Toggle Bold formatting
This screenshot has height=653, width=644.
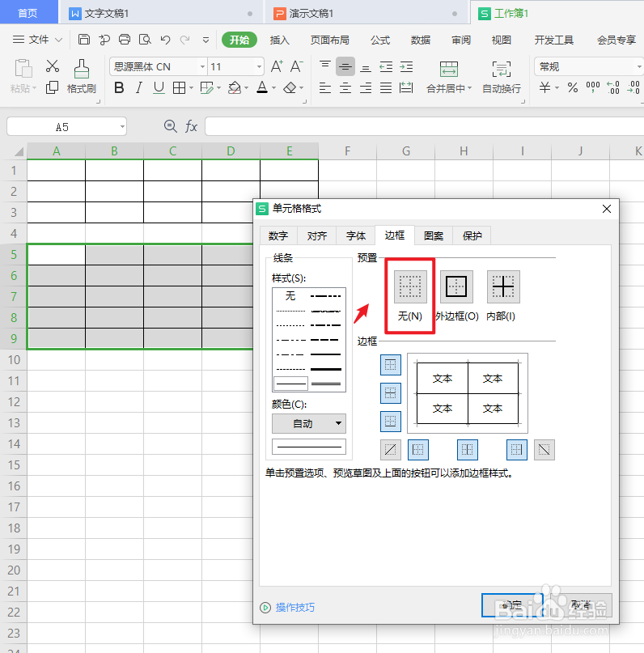tap(119, 88)
